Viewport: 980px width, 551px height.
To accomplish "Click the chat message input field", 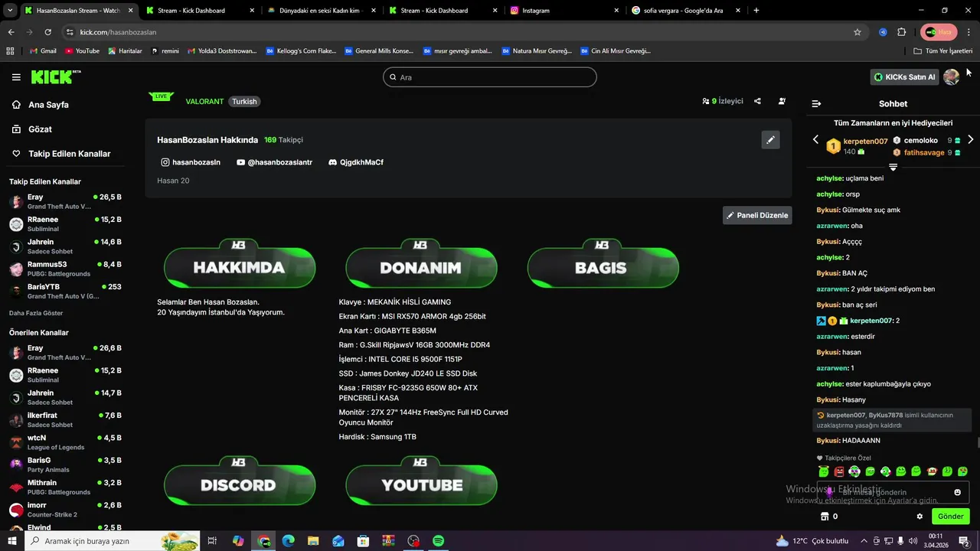I will (x=893, y=492).
